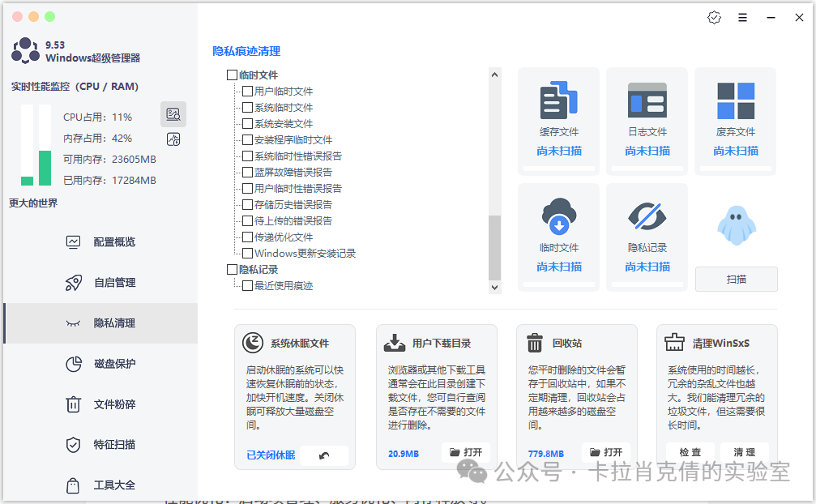Enable the 蓝屏故障错误报告 checkbox
Image resolution: width=816 pixels, height=504 pixels.
[x=248, y=173]
